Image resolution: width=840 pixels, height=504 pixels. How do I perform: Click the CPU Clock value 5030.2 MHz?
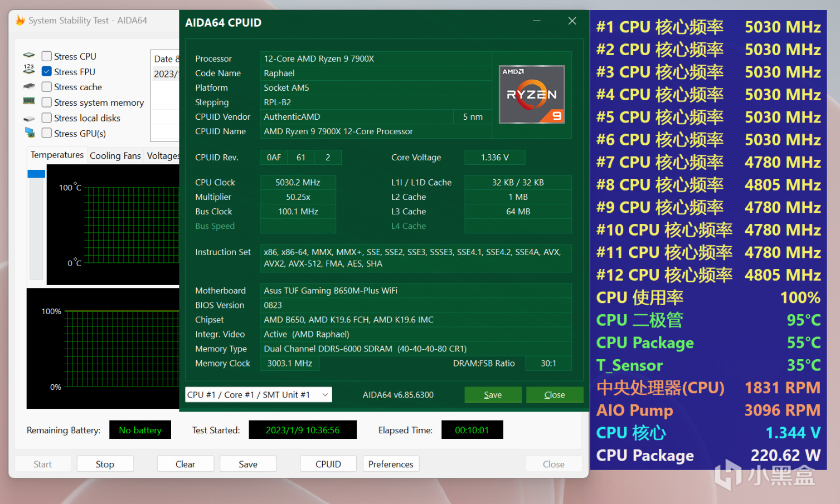298,182
